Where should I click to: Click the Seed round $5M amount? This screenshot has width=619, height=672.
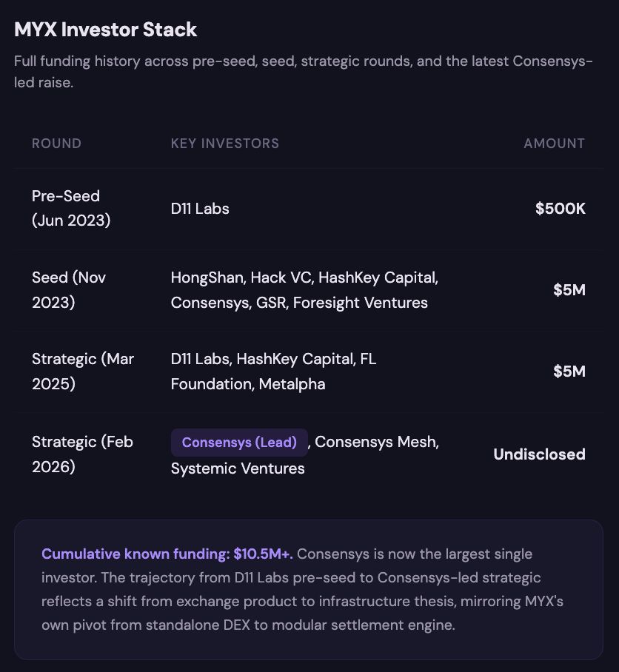(x=569, y=290)
